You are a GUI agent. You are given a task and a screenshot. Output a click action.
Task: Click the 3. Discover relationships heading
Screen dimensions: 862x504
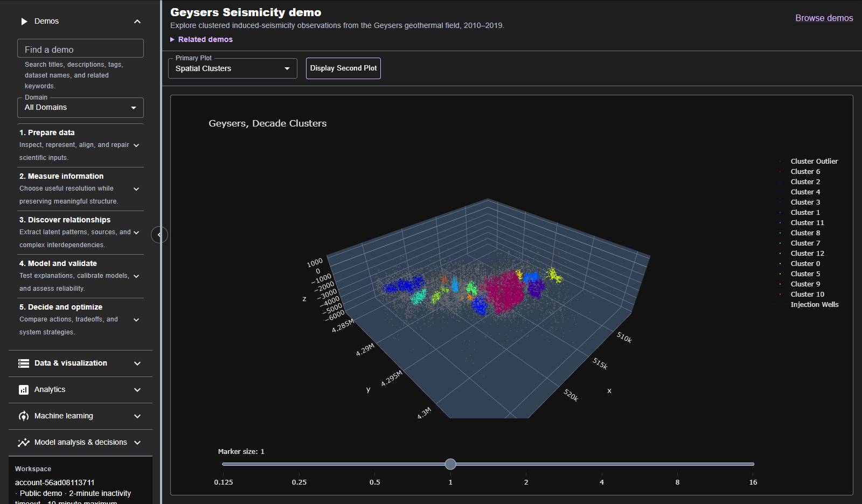[x=65, y=220]
